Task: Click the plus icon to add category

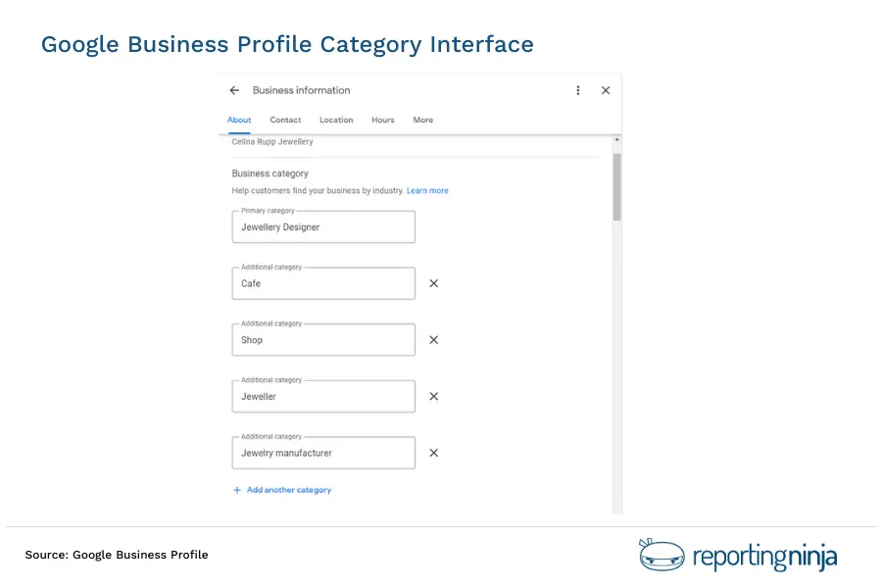Action: 237,490
